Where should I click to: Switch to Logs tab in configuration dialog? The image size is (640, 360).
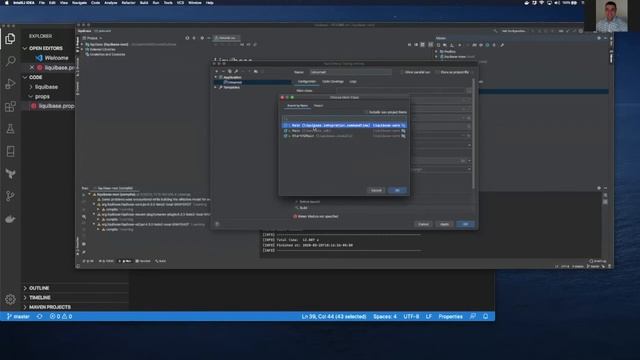tap(353, 82)
